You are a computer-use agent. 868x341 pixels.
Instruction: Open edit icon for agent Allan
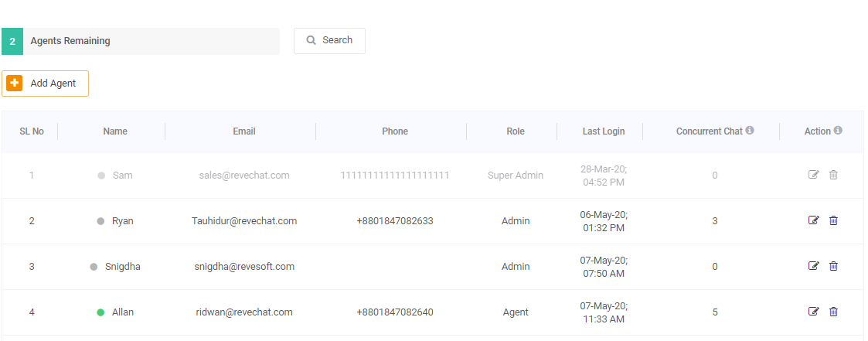pyautogui.click(x=813, y=312)
